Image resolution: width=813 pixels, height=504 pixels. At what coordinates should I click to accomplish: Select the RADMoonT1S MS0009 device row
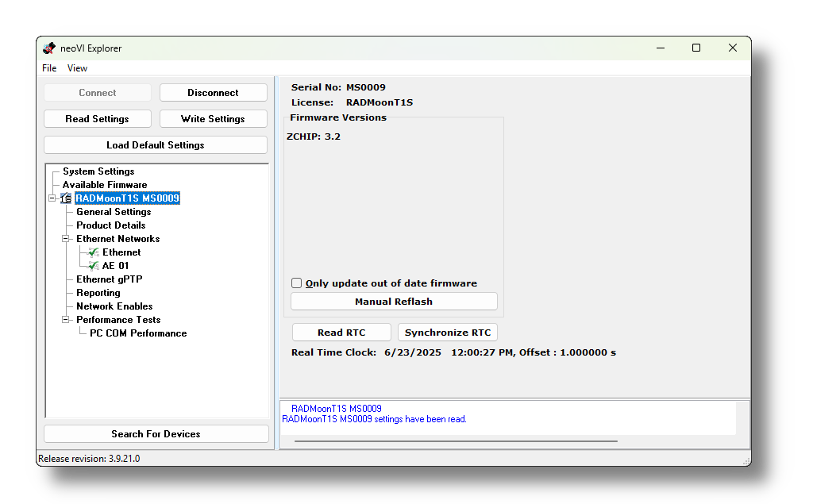pyautogui.click(x=127, y=198)
